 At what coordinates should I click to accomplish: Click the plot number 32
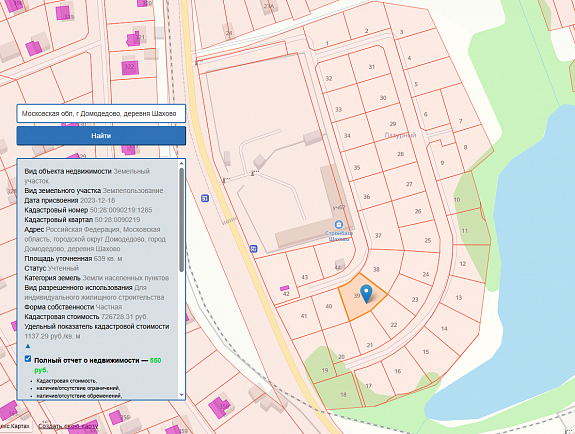[329, 79]
